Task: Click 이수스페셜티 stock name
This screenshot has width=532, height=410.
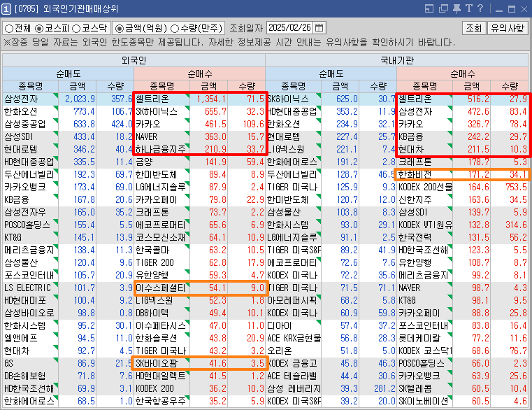Action: point(161,288)
